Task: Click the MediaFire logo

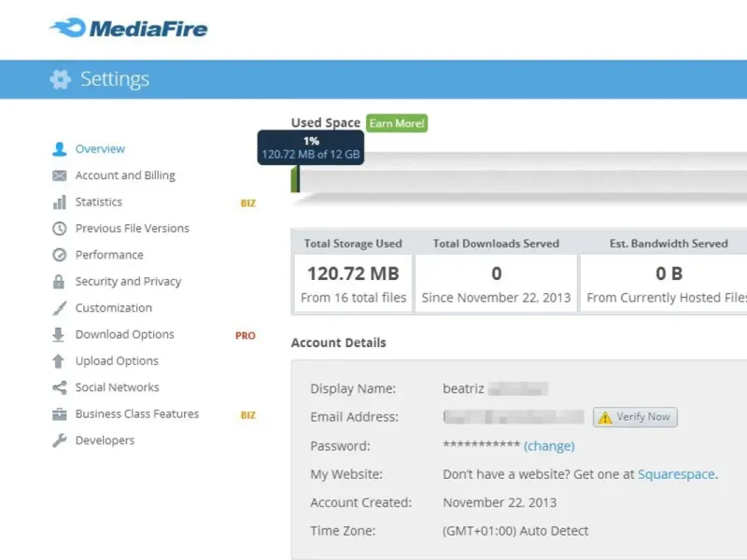Action: [129, 28]
